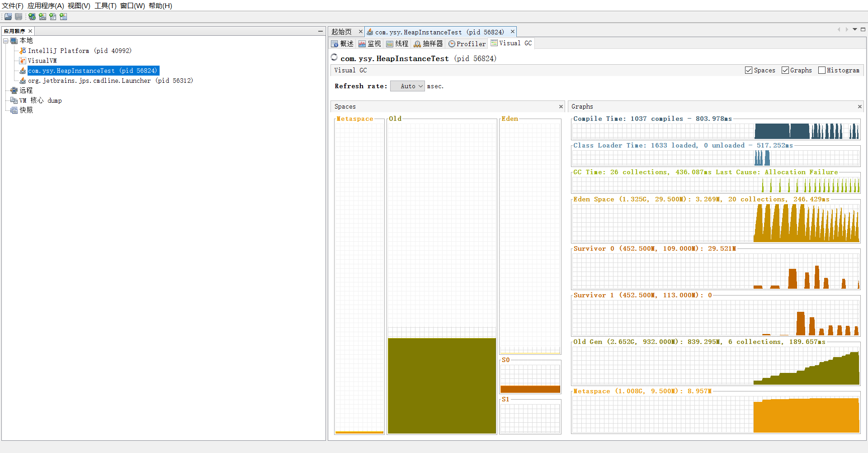Screen dimensions: 868x453
Task: Click the Add Remote Host toolbar icon
Action: click(x=32, y=17)
